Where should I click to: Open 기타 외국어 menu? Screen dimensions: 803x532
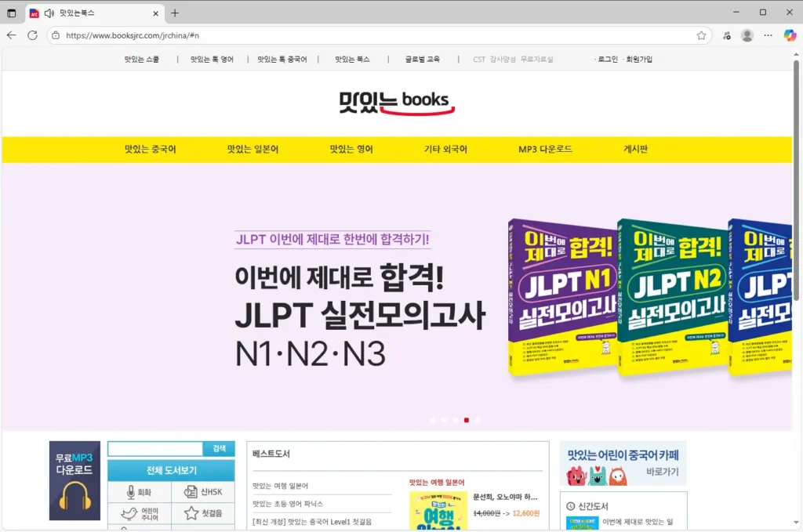coord(445,150)
